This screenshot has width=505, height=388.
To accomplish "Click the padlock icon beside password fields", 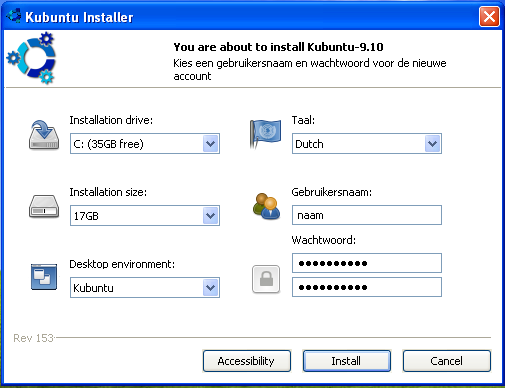I will tap(266, 279).
